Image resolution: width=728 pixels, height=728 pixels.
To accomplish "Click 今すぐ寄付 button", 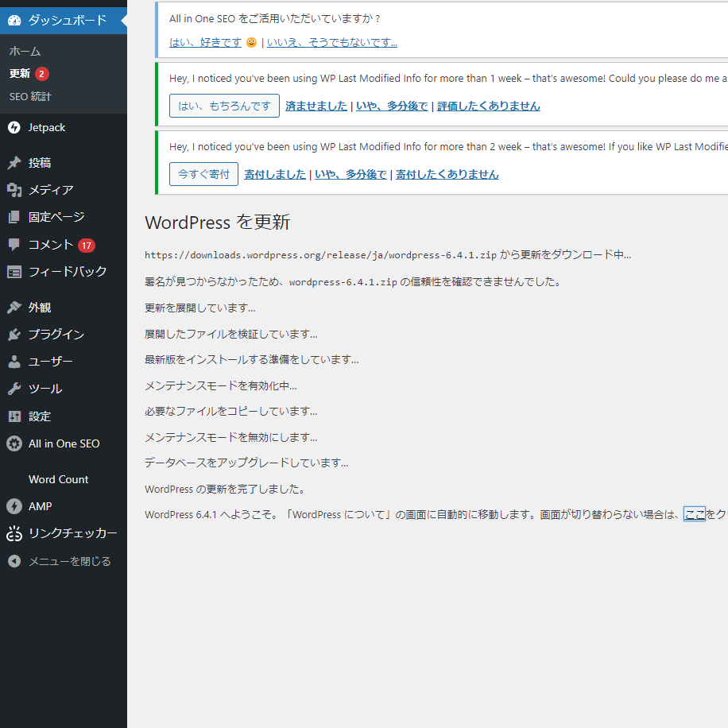I will coord(203,174).
